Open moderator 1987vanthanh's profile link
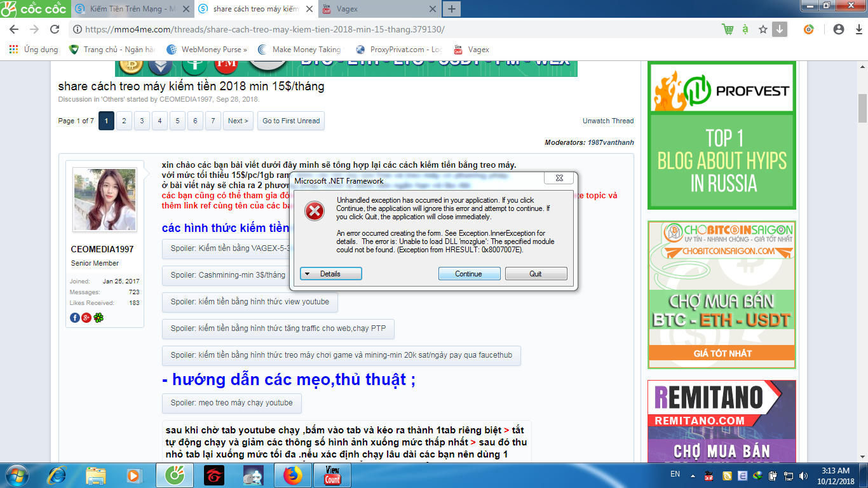This screenshot has height=488, width=868. (x=609, y=143)
